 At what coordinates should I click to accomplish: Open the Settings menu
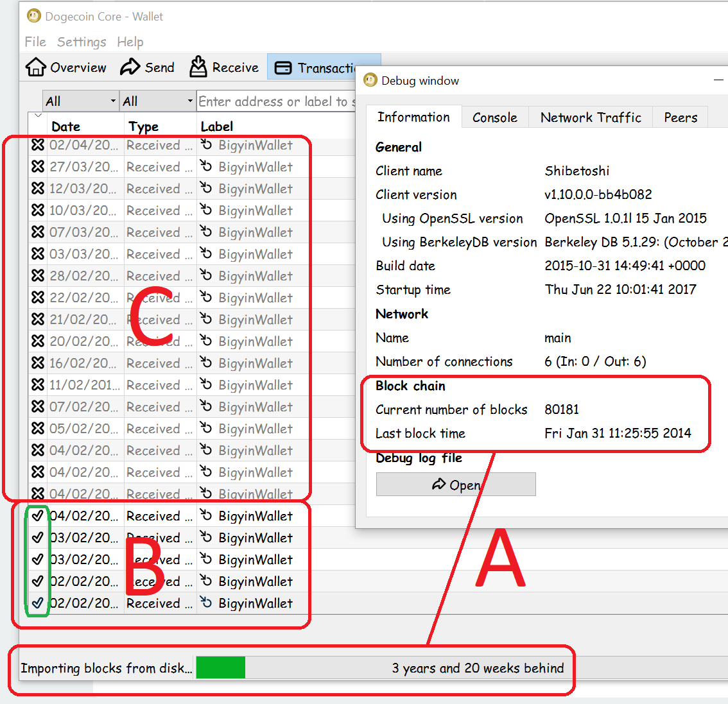(82, 42)
